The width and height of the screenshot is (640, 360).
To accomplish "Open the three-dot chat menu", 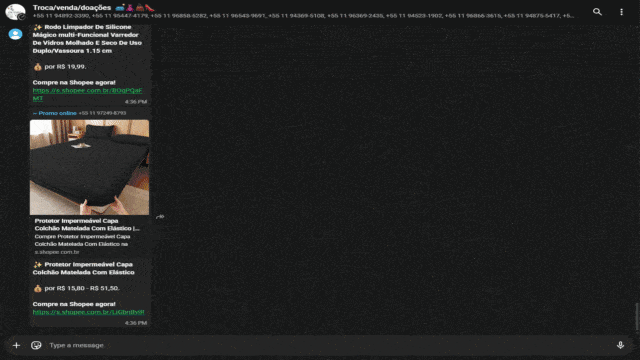I will 621,12.
